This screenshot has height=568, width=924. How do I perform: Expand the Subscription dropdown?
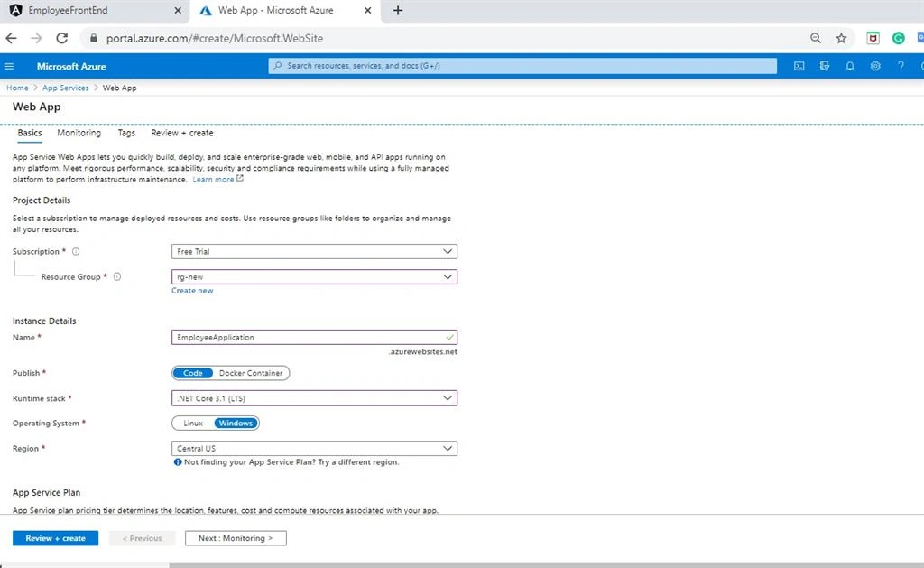tap(314, 251)
